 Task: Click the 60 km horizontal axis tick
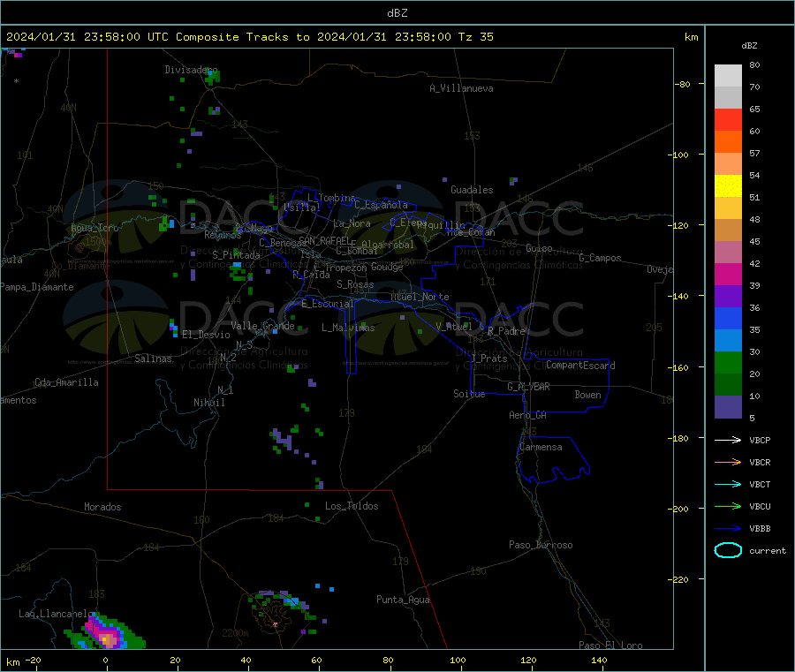(316, 660)
